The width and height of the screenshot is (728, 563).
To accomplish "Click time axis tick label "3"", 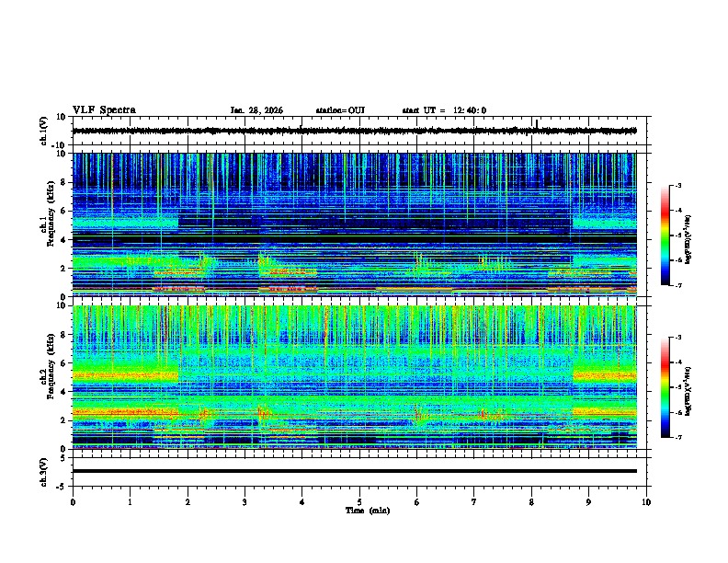I will pos(245,502).
